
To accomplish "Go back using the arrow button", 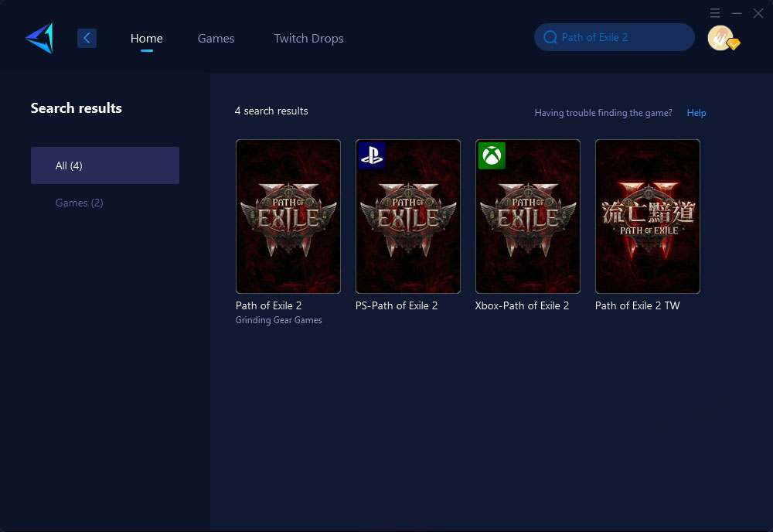I will coord(87,38).
